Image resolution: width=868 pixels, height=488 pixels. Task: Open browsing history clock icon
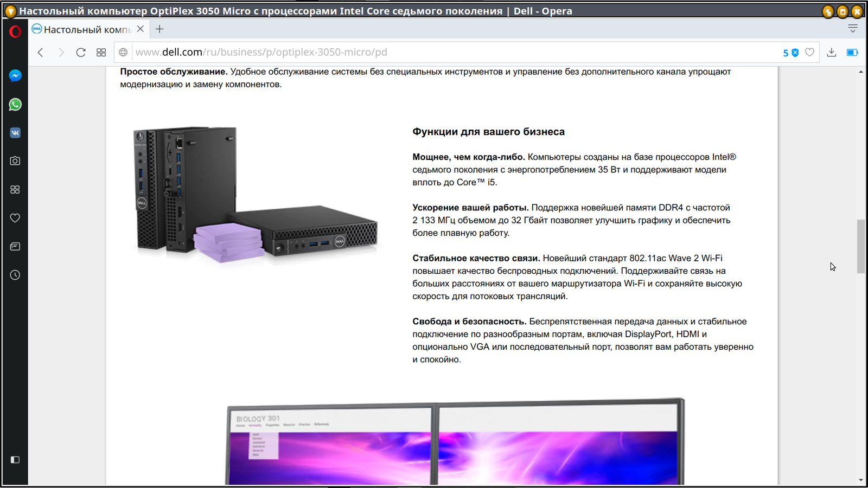coord(15,275)
